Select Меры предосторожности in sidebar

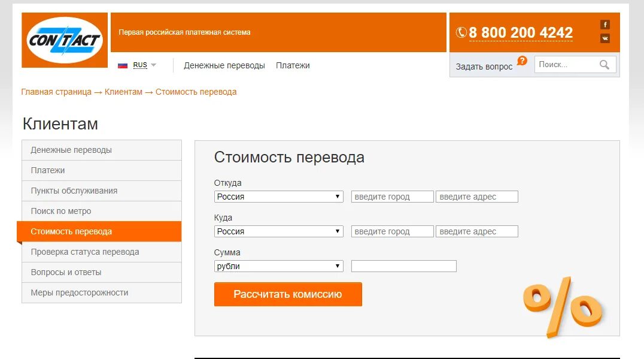[101, 293]
